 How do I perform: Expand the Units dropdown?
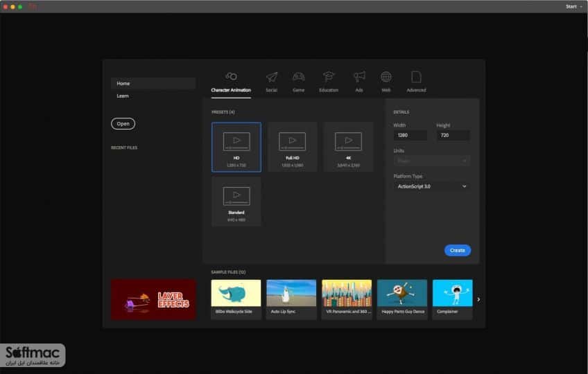[x=431, y=161]
